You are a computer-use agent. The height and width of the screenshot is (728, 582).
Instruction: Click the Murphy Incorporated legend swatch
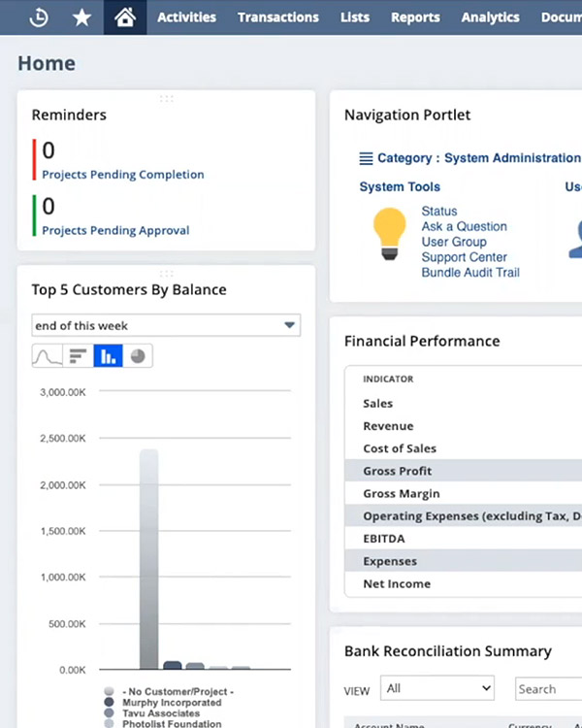point(109,702)
